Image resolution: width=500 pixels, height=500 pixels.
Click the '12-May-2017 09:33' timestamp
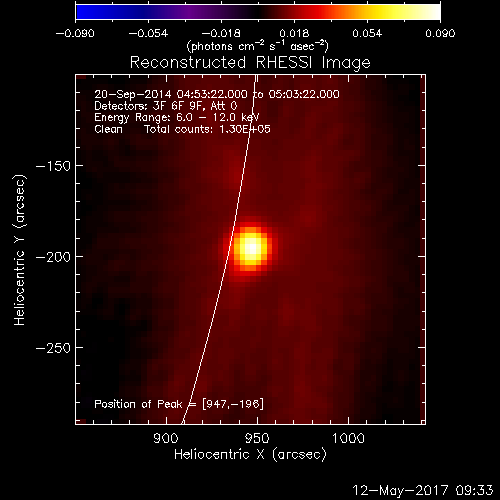[422, 490]
